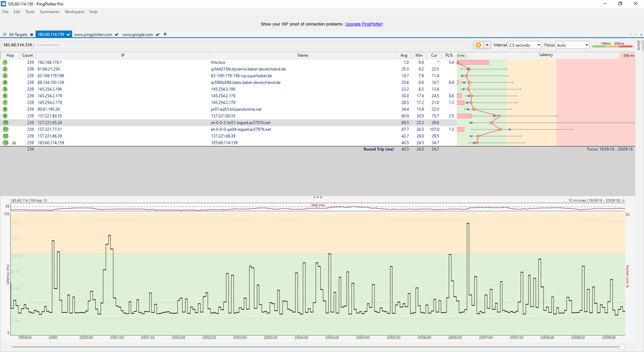Viewport: 644px width, 352px height.
Task: Expand the arrow next to the pause button
Action: tap(487, 45)
